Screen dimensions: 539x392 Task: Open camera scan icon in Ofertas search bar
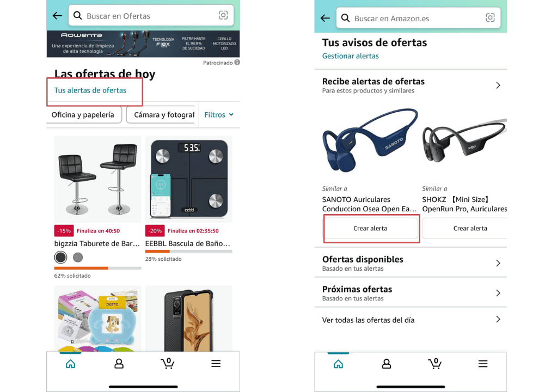(223, 15)
